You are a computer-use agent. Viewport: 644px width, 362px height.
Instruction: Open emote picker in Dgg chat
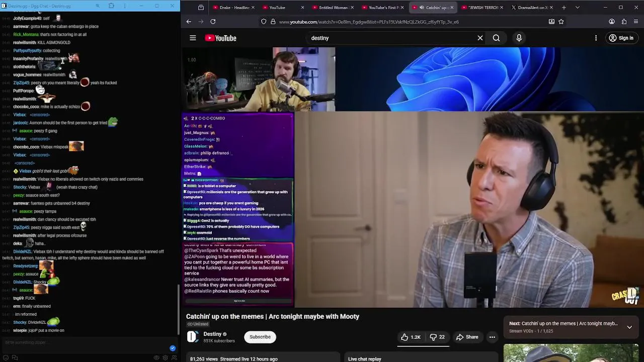6,357
